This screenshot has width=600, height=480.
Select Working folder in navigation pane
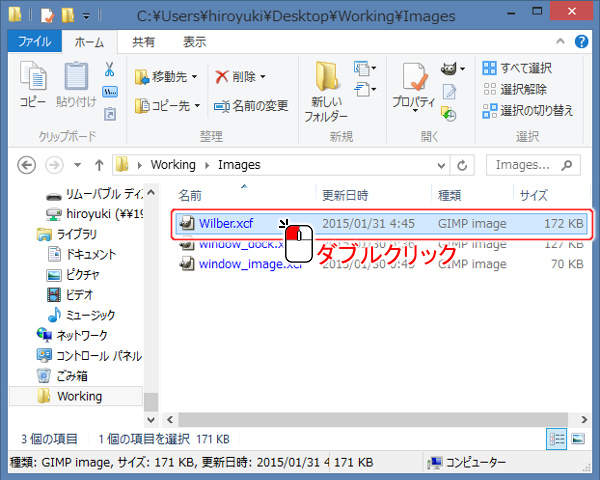point(70,396)
